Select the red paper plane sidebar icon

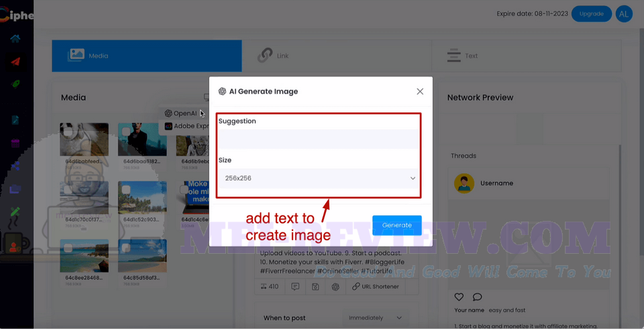pos(15,62)
